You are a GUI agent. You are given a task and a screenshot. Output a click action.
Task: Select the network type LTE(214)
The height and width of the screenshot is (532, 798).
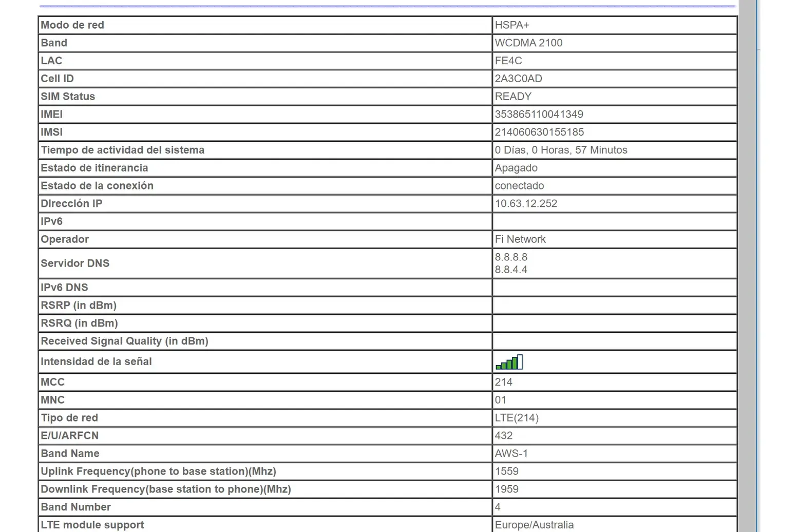517,418
